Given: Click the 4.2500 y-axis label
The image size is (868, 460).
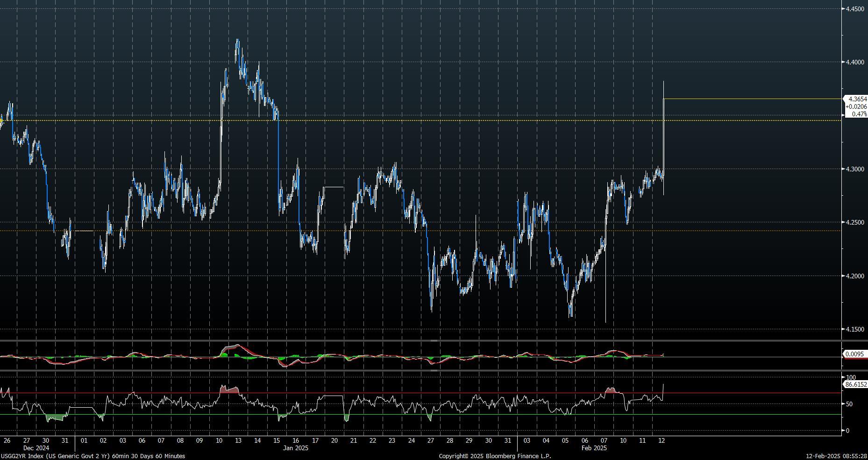Looking at the screenshot, I should click(x=856, y=222).
